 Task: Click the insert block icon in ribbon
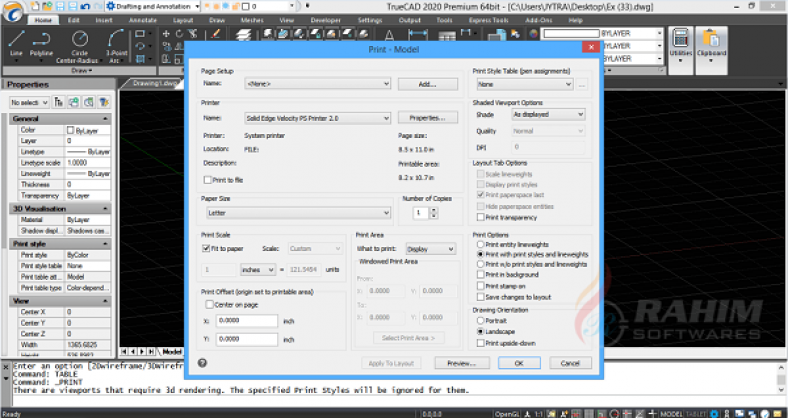pyautogui.click(x=497, y=34)
